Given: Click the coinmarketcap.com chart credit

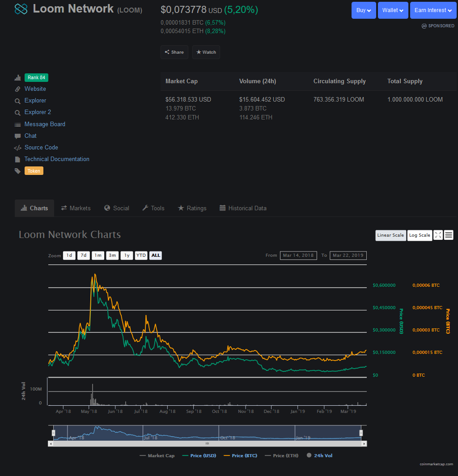Looking at the screenshot, I should (437, 464).
